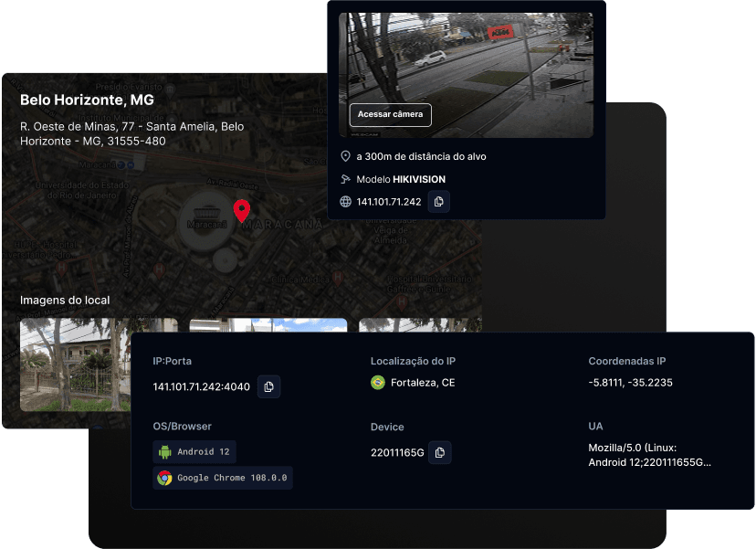Copy the IP:Porta value 141.101.71.242:4040
Viewport: 756px width, 549px height.
coord(268,386)
